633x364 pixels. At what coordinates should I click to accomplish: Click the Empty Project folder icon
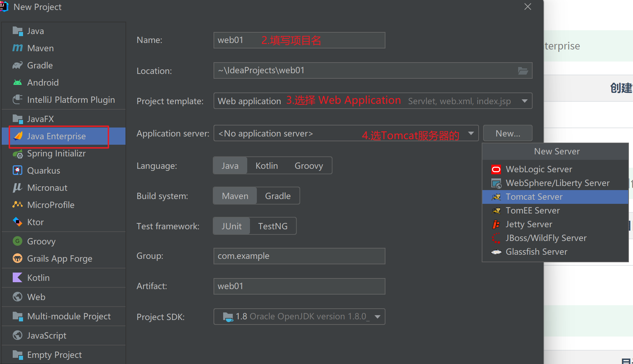tap(18, 355)
